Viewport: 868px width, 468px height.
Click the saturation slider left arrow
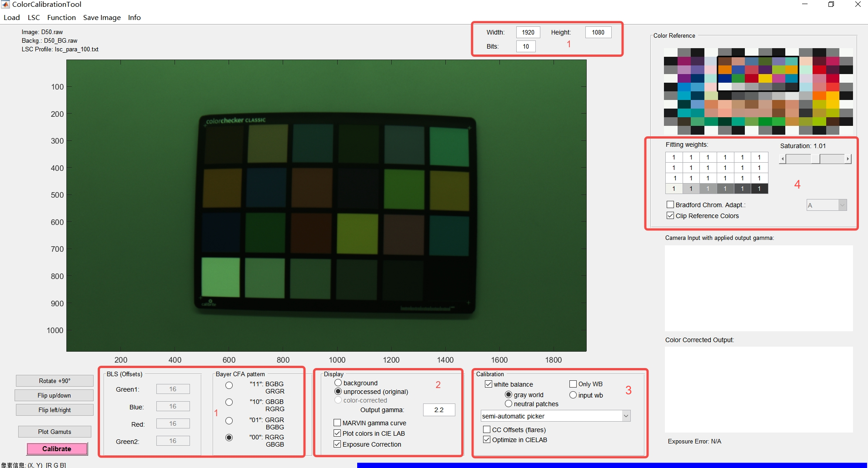[782, 159]
